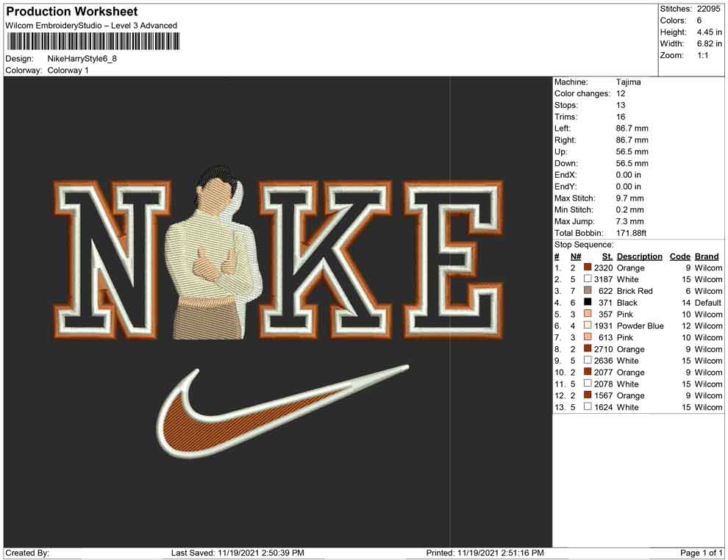Click the St. column header

tap(607, 256)
